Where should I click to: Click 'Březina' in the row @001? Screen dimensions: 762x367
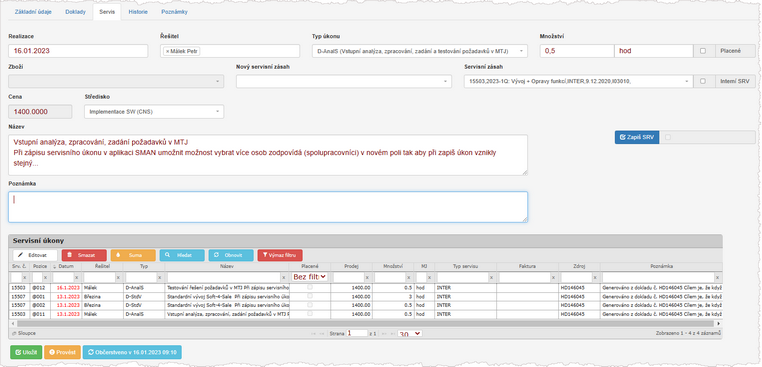[93, 297]
